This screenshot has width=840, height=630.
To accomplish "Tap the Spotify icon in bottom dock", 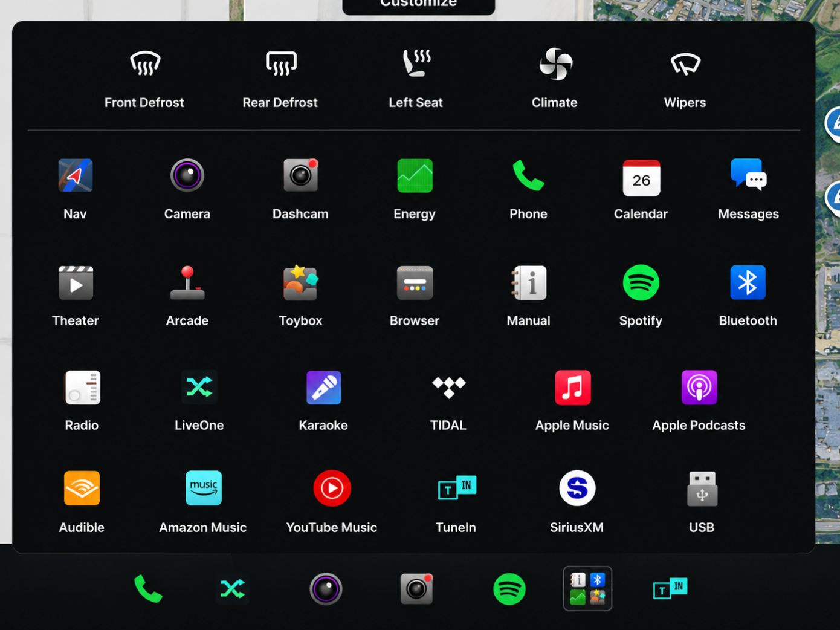I will [509, 589].
